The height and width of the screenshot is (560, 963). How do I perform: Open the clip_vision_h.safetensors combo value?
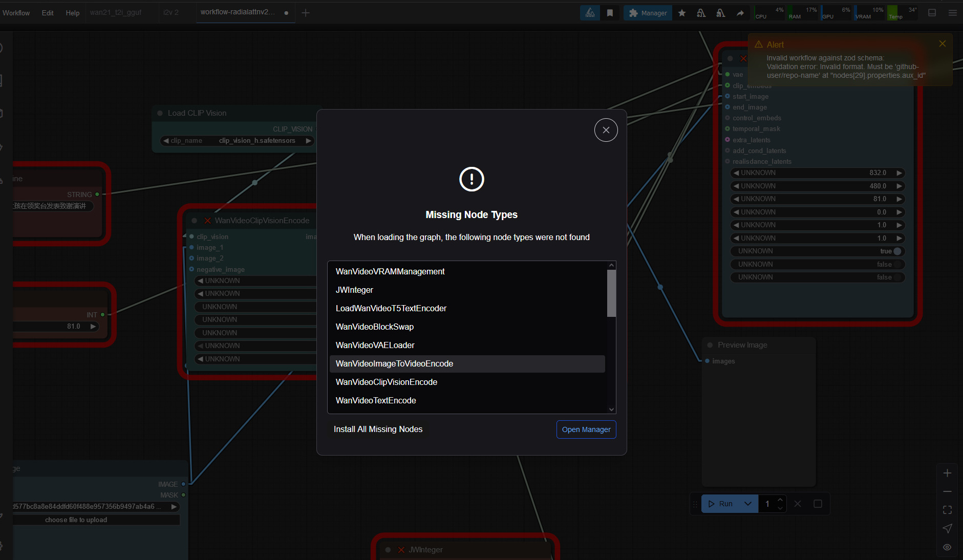257,141
